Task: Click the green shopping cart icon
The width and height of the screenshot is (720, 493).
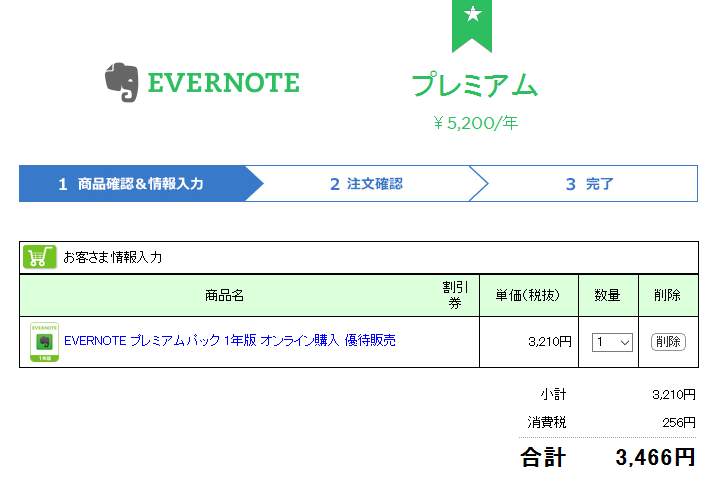Action: [x=39, y=257]
